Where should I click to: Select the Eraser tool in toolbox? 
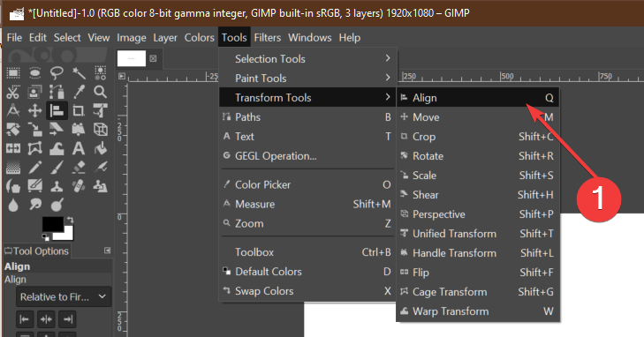pos(79,168)
